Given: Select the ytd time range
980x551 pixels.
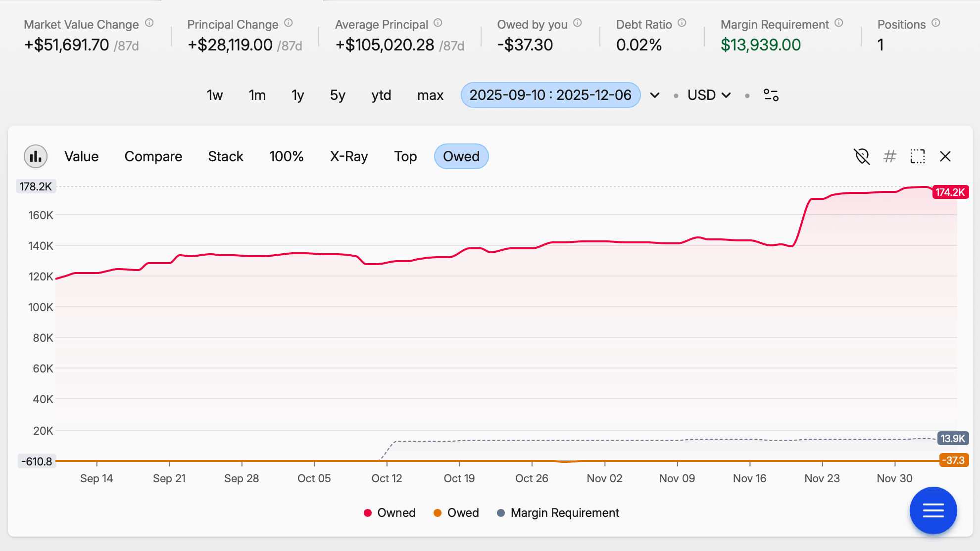Looking at the screenshot, I should tap(381, 95).
